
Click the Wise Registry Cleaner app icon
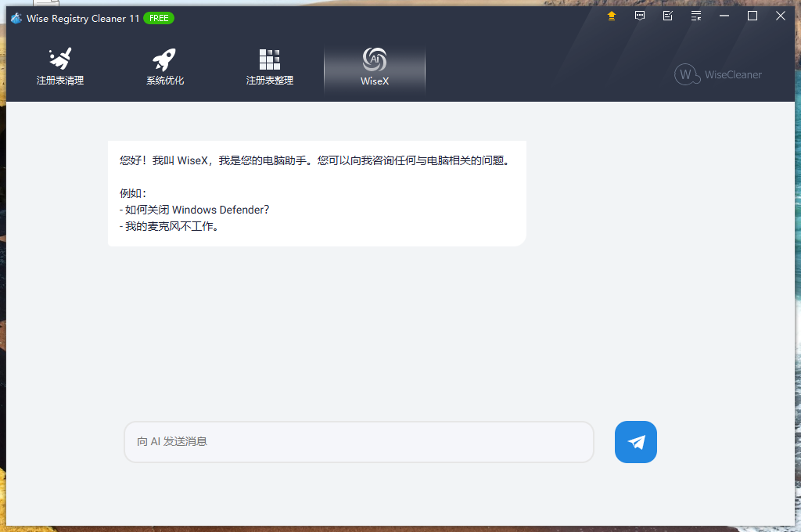(x=16, y=19)
